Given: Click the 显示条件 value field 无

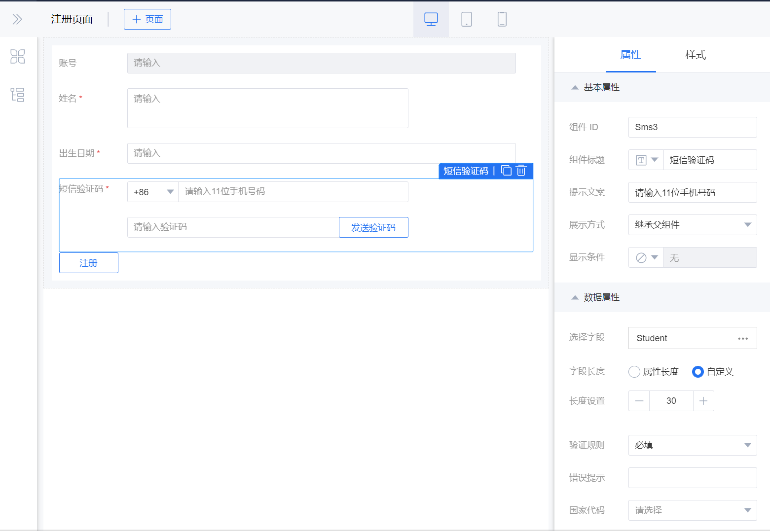Looking at the screenshot, I should point(710,257).
